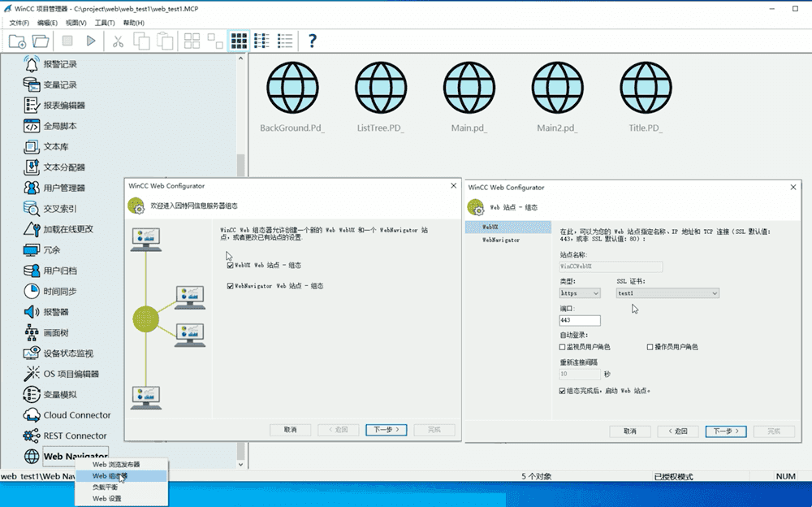Uncheck the WebUX Web 站点 - 组态 checkbox
The width and height of the screenshot is (812, 507).
231,265
